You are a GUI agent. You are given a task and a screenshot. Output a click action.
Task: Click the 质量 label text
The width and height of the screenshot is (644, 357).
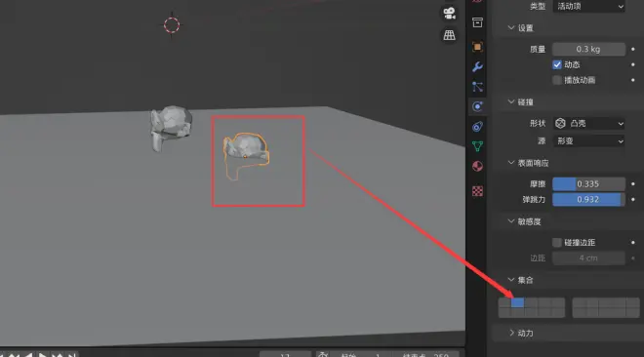[x=538, y=49]
